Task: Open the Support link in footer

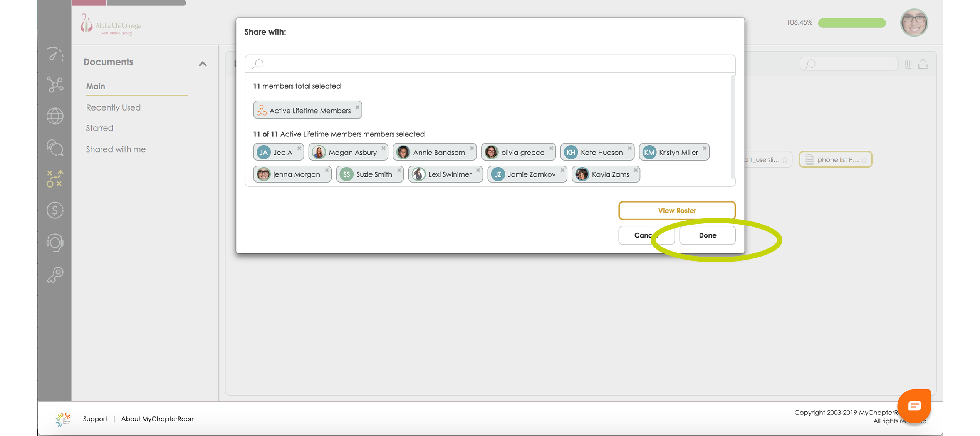Action: pyautogui.click(x=95, y=419)
